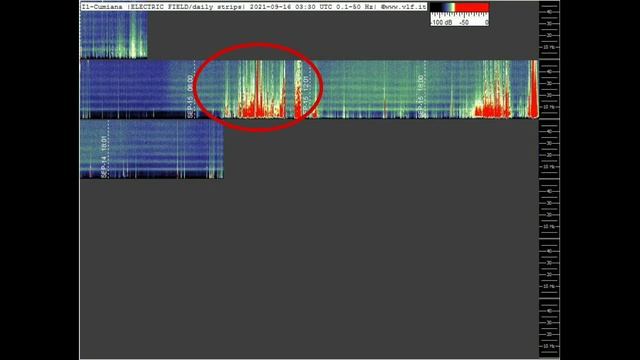Click the "I1-Cumiana" station name in header
Screen dimensions: 640x360
(102, 7)
